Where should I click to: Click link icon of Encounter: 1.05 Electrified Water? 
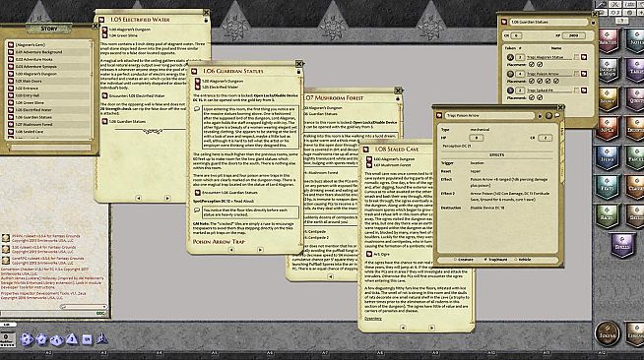click(105, 95)
